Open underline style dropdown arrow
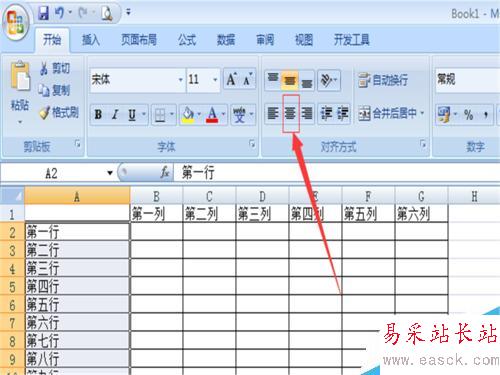Image resolution: width=500 pixels, height=375 pixels. point(144,114)
